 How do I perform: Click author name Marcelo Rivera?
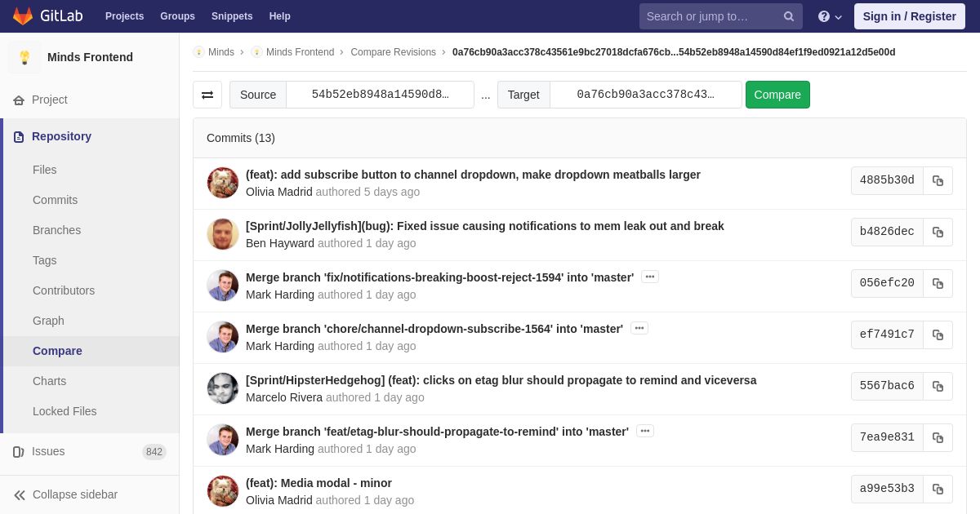pyautogui.click(x=284, y=397)
